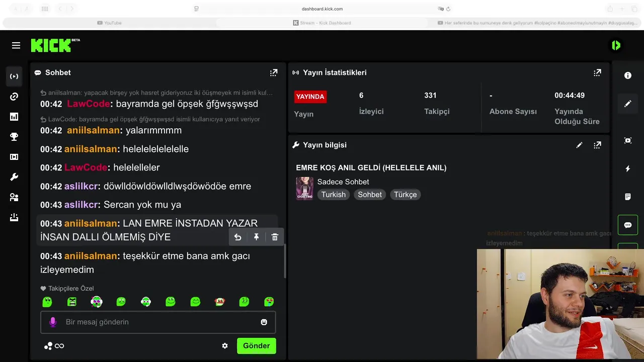
Task: Click the Just Chatting category thumbnail
Action: click(x=304, y=188)
